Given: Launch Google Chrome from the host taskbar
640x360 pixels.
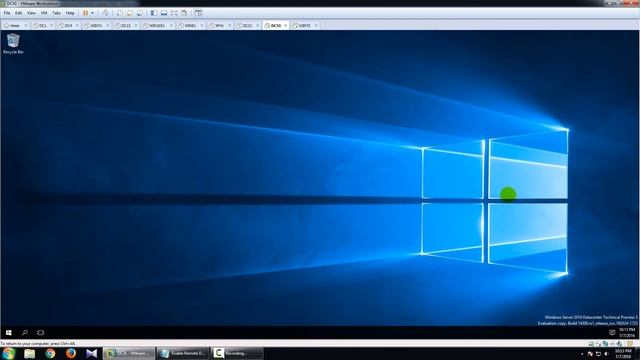Looking at the screenshot, I should (x=50, y=353).
